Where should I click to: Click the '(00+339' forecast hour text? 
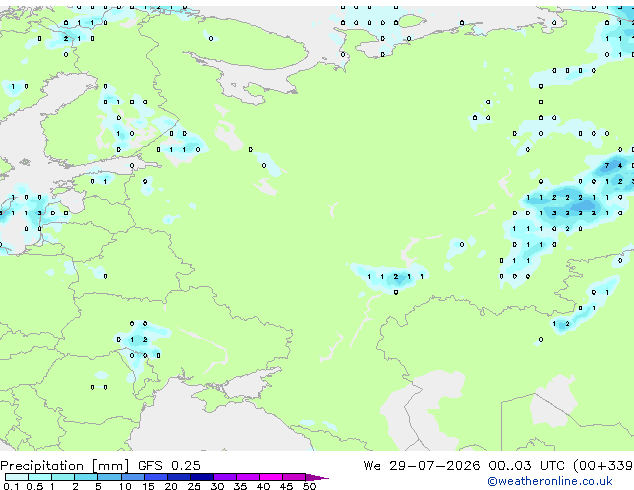pos(603,466)
